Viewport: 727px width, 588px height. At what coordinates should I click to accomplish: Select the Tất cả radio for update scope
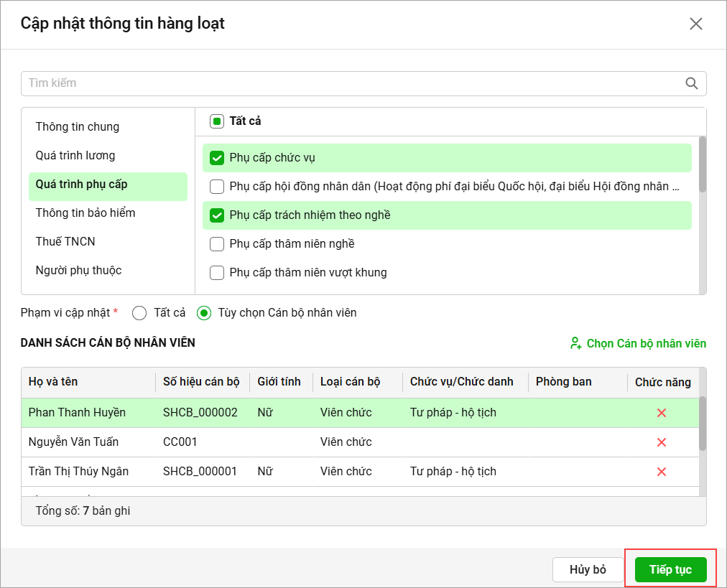point(139,313)
